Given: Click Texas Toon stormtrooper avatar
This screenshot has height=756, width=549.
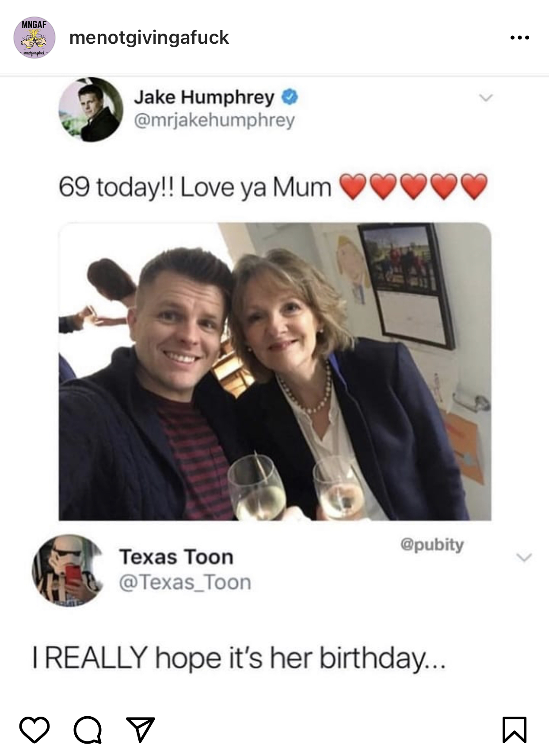Looking at the screenshot, I should (x=68, y=570).
